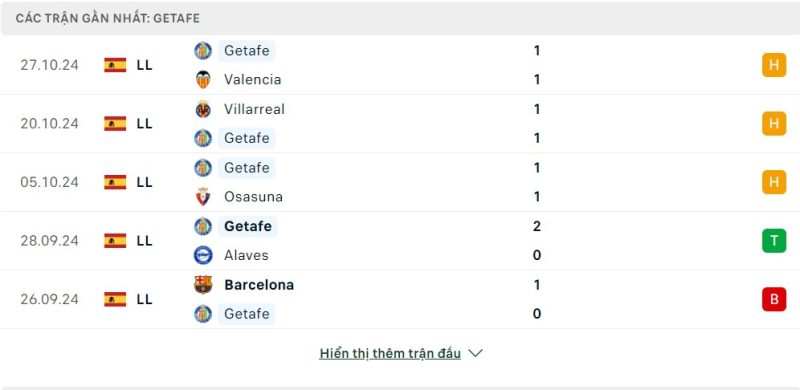Click Spain flag icon for 20.10.24 match

[x=115, y=124]
